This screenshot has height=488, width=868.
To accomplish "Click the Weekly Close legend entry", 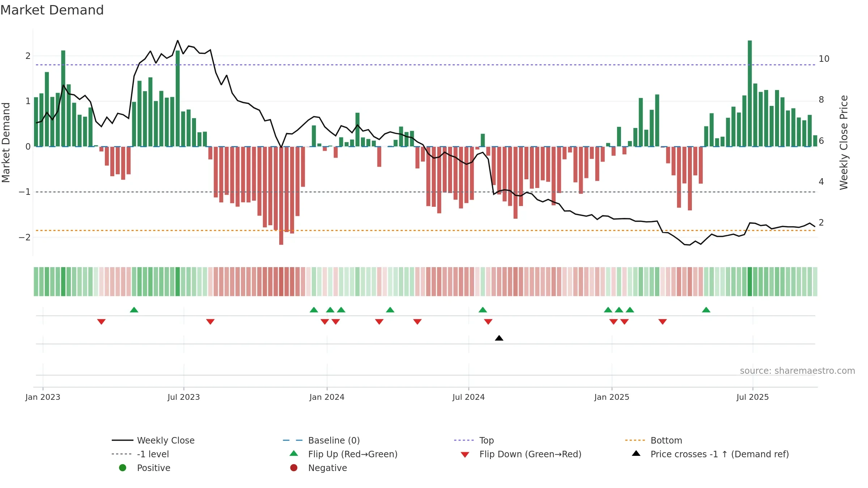I will pos(153,440).
